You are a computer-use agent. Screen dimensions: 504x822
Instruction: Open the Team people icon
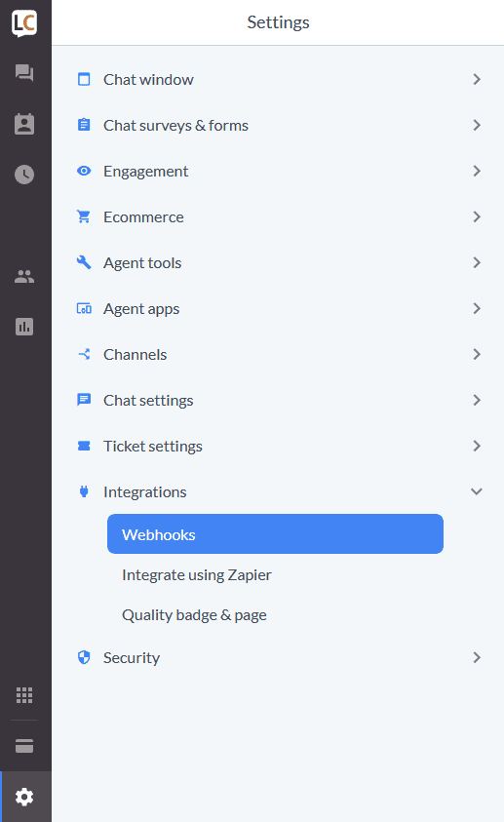point(24,276)
